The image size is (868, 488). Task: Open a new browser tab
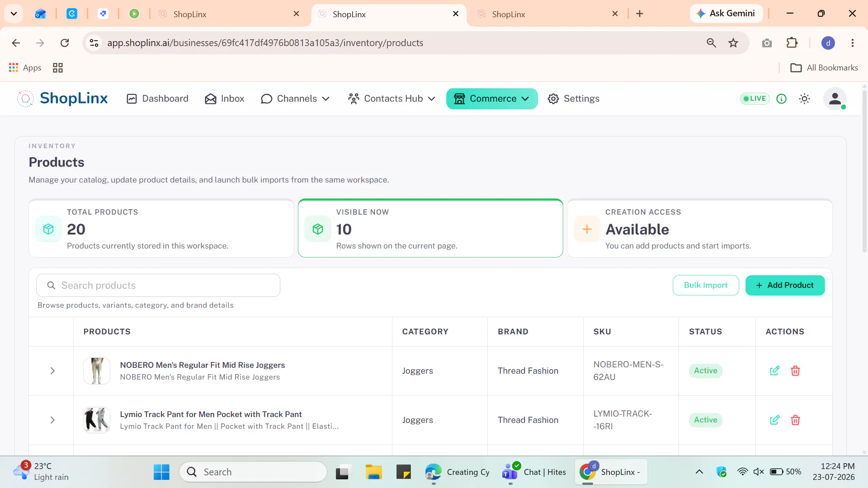[639, 14]
